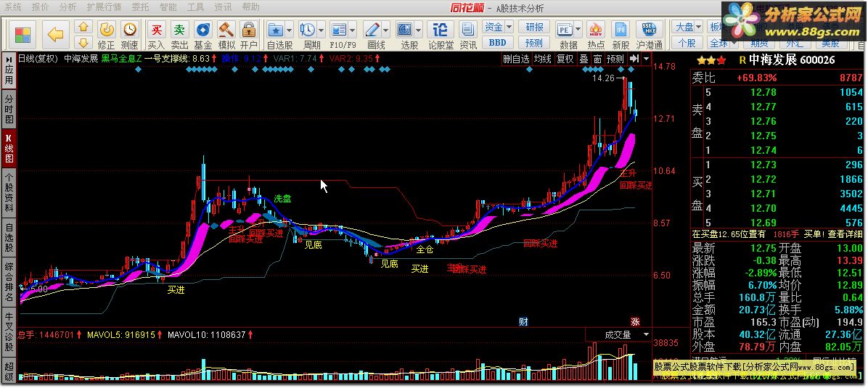The image size is (868, 388).
Task: Click the 预测 button below 研报
Action: (534, 43)
